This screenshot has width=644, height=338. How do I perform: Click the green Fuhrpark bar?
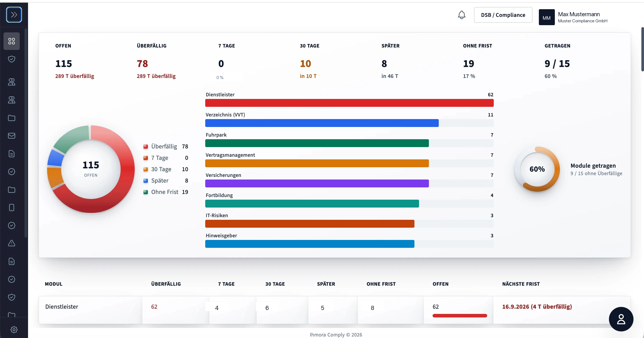tap(317, 143)
